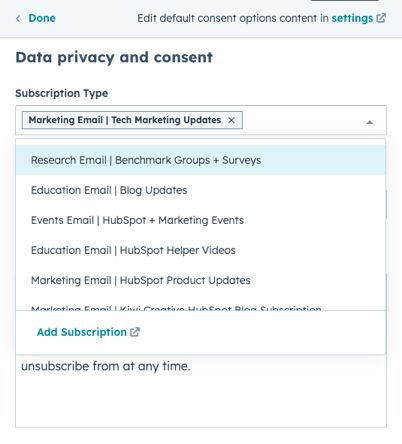Click the Add Subscription link
Image resolution: width=402 pixels, height=444 pixels.
[x=82, y=332]
